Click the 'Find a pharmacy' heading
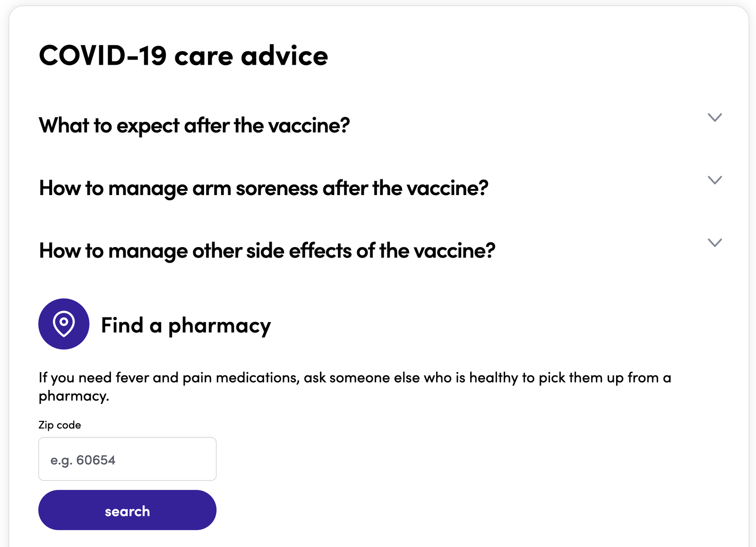 (186, 325)
